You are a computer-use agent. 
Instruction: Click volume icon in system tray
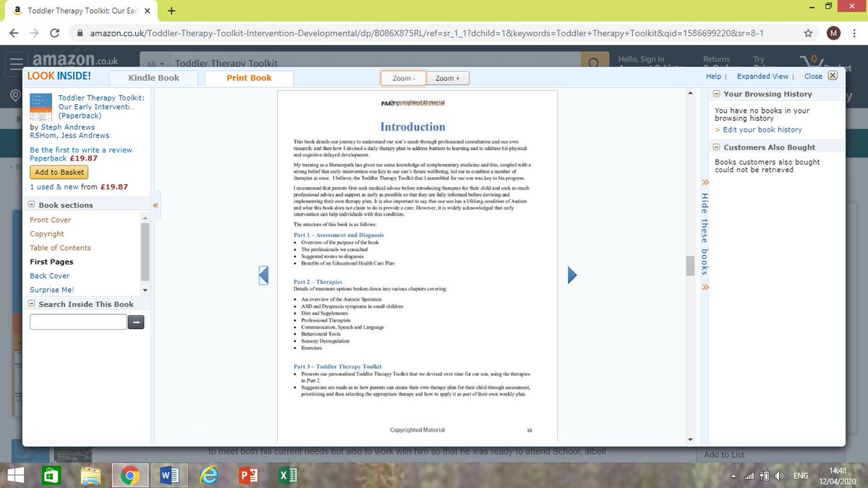coord(780,476)
